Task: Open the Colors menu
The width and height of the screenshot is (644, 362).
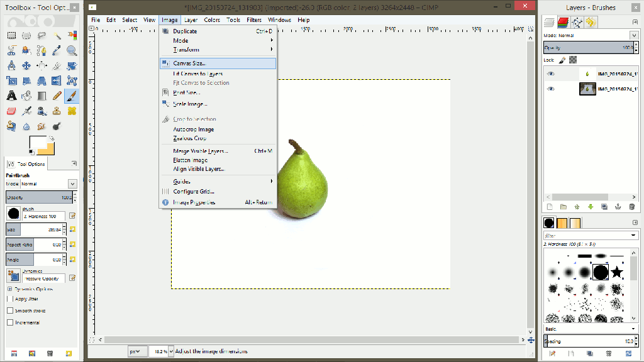Action: pyautogui.click(x=212, y=19)
